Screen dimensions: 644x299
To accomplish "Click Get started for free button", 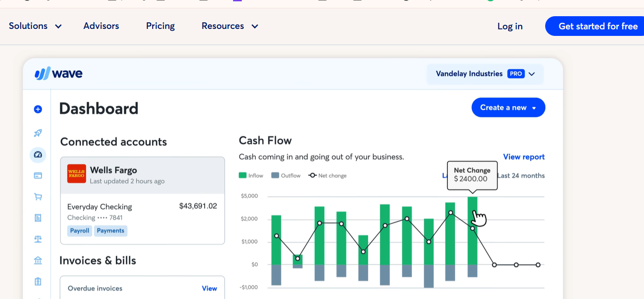I will click(x=595, y=26).
